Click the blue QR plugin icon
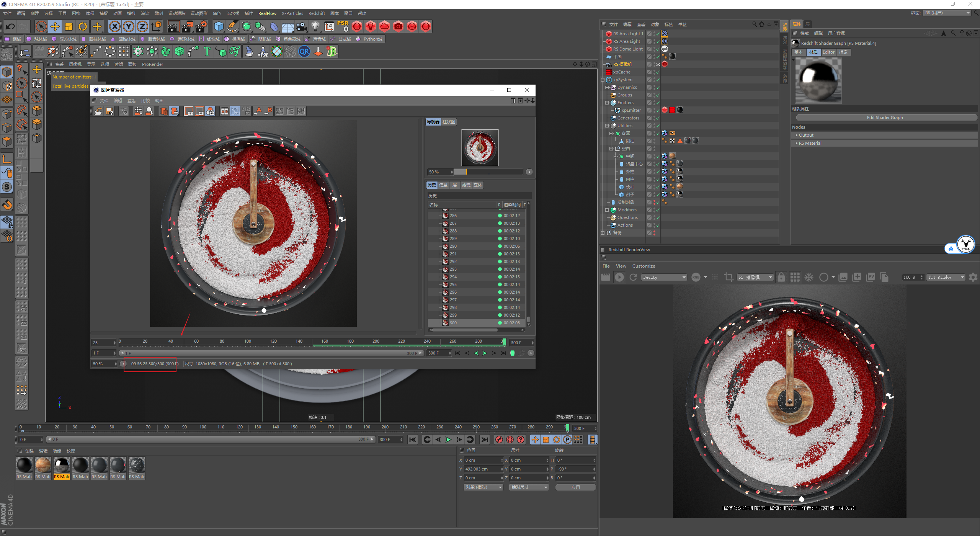The width and height of the screenshot is (980, 536). [304, 51]
